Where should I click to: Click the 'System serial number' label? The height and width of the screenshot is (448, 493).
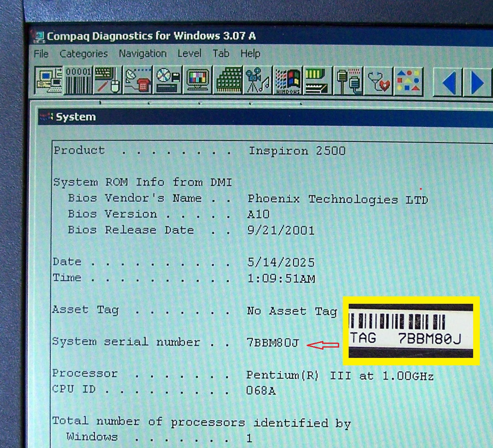[126, 341]
